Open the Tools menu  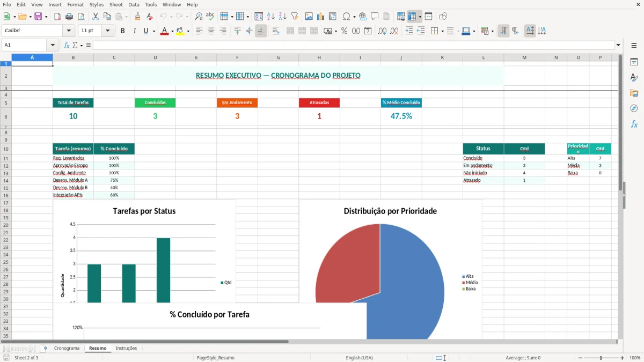coord(151,4)
